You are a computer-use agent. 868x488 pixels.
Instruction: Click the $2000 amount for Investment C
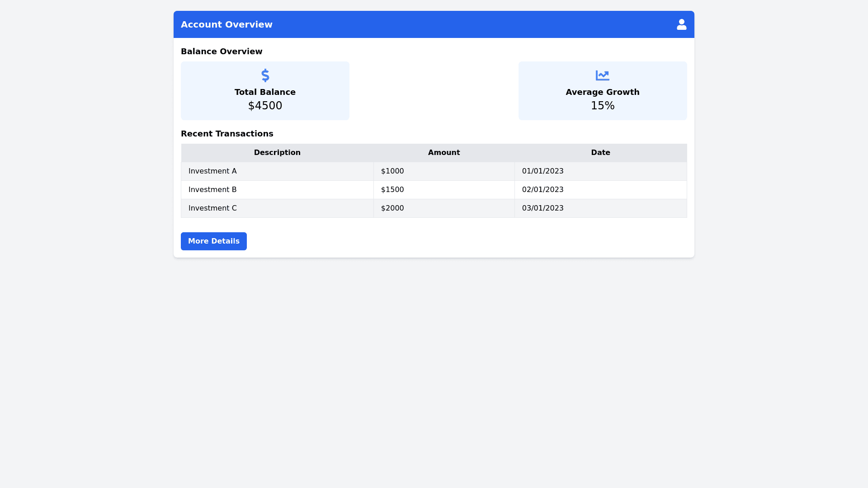point(392,208)
